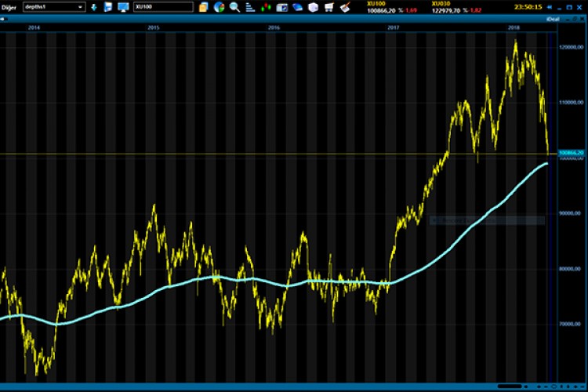Click the XU100 symbol input field
The width and height of the screenshot is (588, 392).
pos(162,7)
